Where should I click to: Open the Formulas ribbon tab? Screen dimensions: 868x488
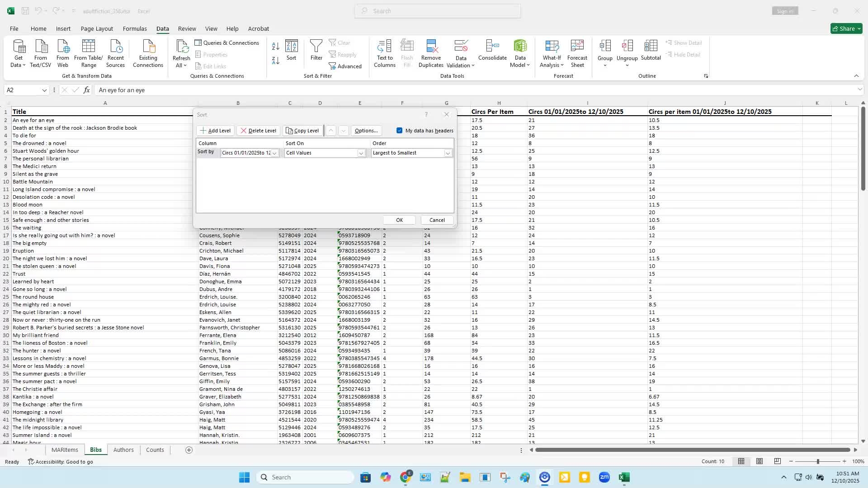pos(135,28)
